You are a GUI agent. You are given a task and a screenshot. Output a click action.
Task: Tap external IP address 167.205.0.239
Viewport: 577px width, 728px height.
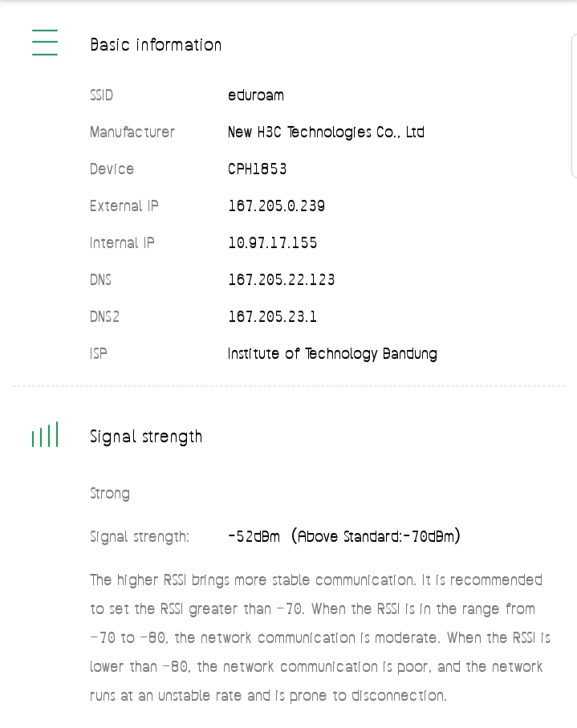[x=277, y=206]
